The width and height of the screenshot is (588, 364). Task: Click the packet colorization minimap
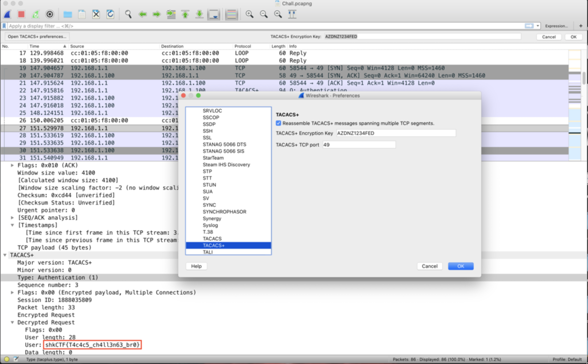tap(575, 105)
